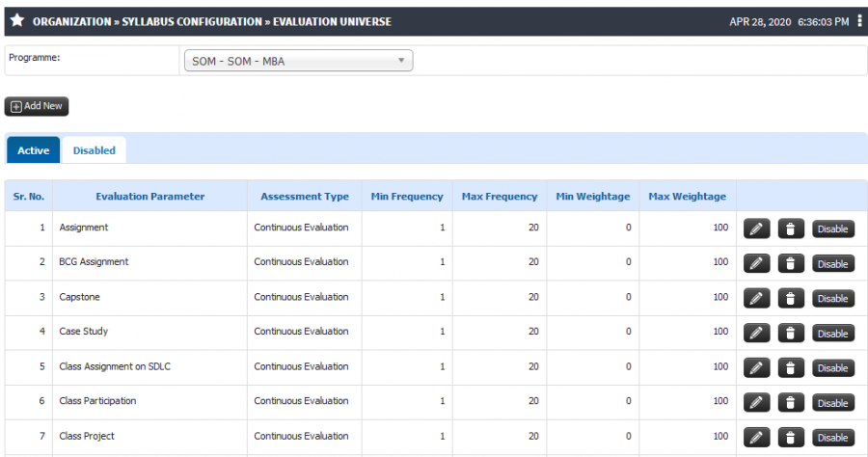Delete the Class Participation row

coord(791,403)
